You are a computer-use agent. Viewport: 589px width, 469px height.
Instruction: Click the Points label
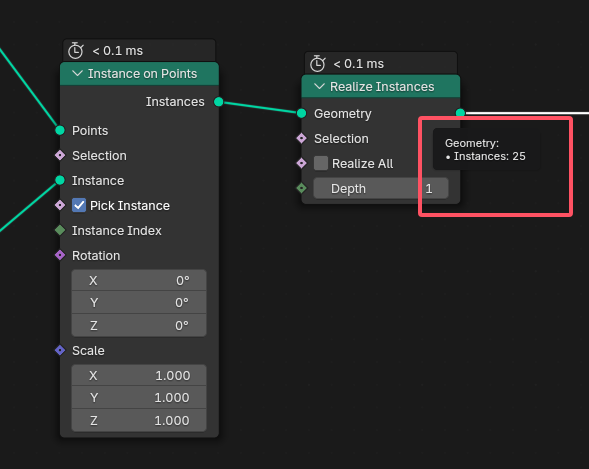(x=90, y=131)
